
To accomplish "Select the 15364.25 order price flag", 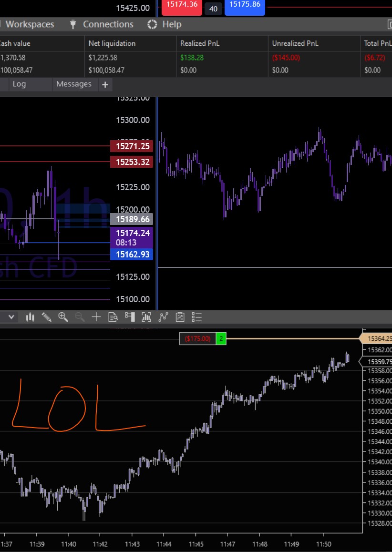I will point(376,338).
